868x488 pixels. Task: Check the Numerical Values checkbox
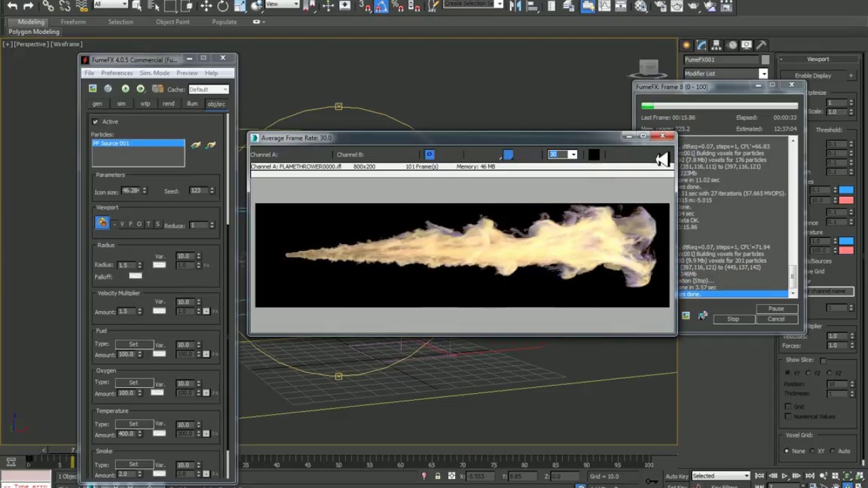788,416
